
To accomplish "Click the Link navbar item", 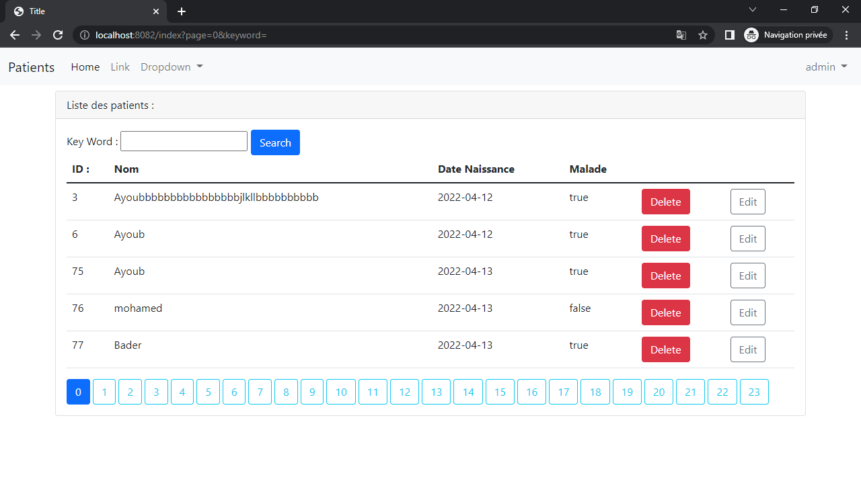I will (120, 67).
